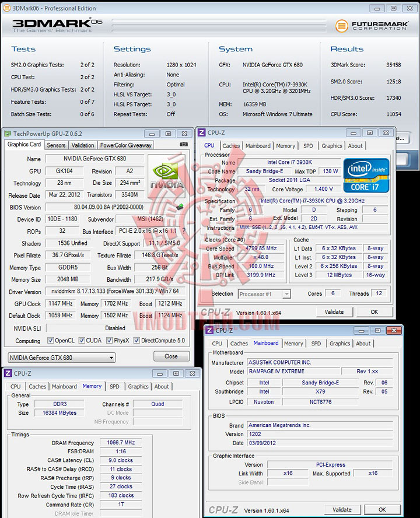
Task: Open About tab in CPU-Z CPU window
Action: pyautogui.click(x=355, y=146)
